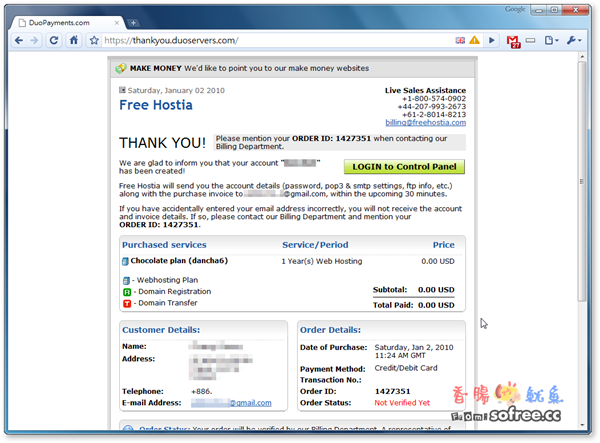
Task: Click LOGIN to Control Panel button
Action: click(x=404, y=167)
